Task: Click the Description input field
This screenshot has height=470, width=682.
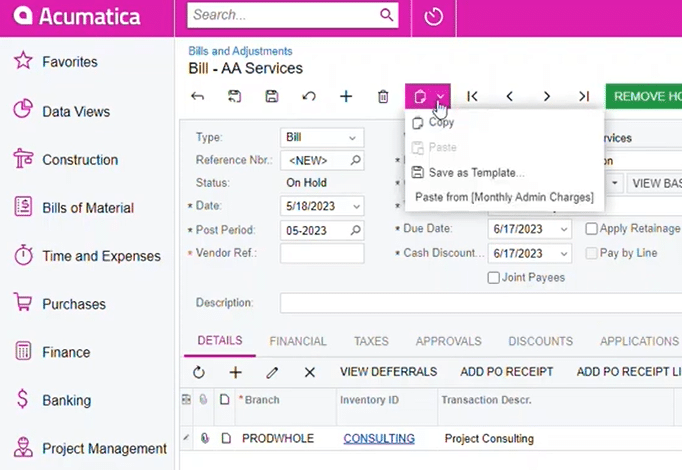Action: [481, 303]
